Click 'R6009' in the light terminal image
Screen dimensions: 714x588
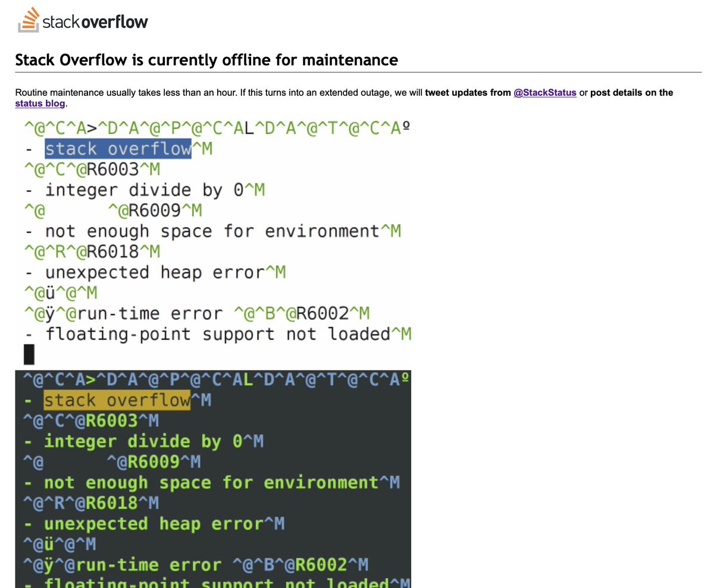(x=154, y=211)
